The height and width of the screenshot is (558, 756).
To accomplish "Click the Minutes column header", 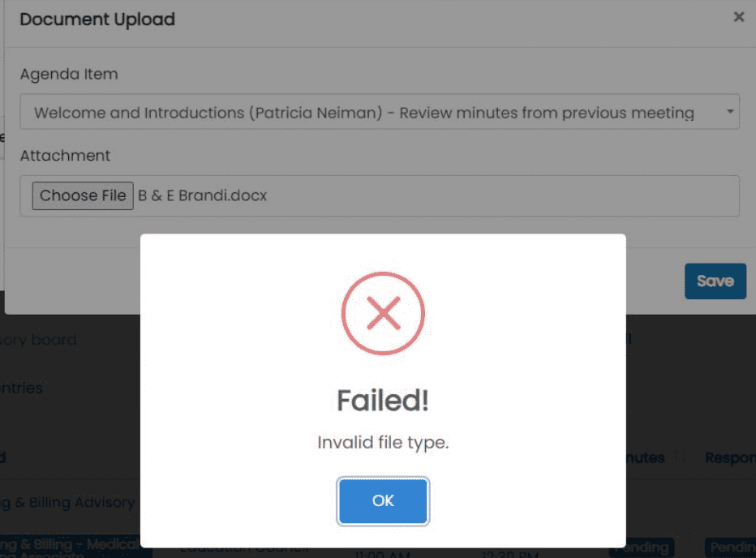I will pos(641,457).
